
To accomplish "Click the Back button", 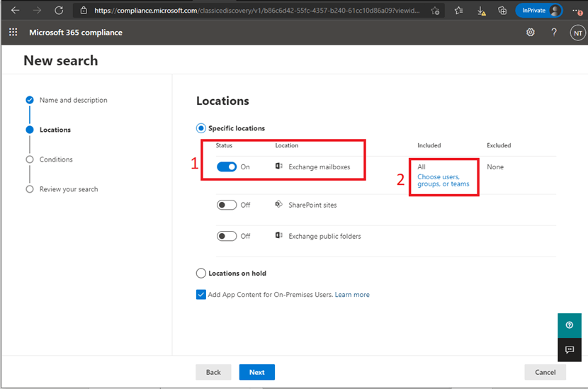I will pos(213,372).
